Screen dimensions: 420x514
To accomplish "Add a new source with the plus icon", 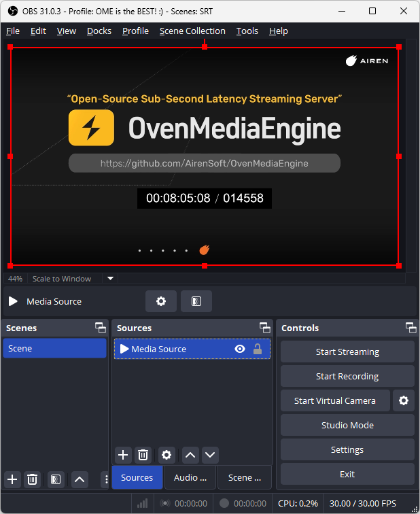I will tap(123, 455).
